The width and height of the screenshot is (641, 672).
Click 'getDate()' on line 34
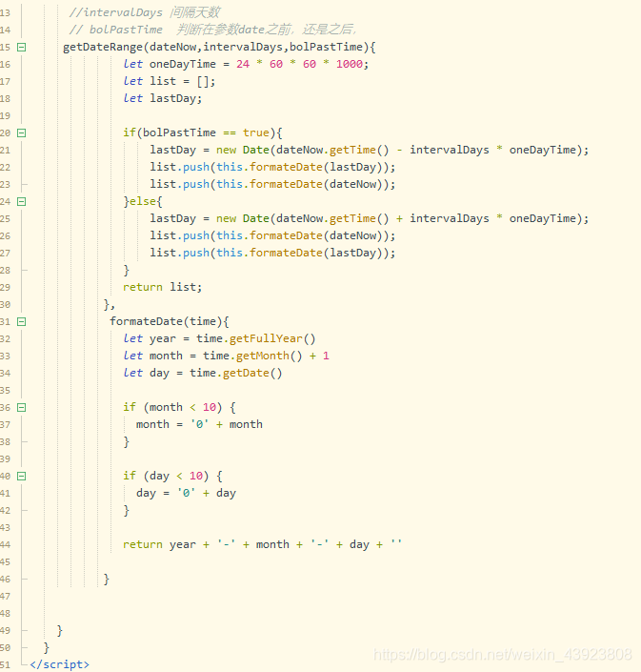point(252,373)
